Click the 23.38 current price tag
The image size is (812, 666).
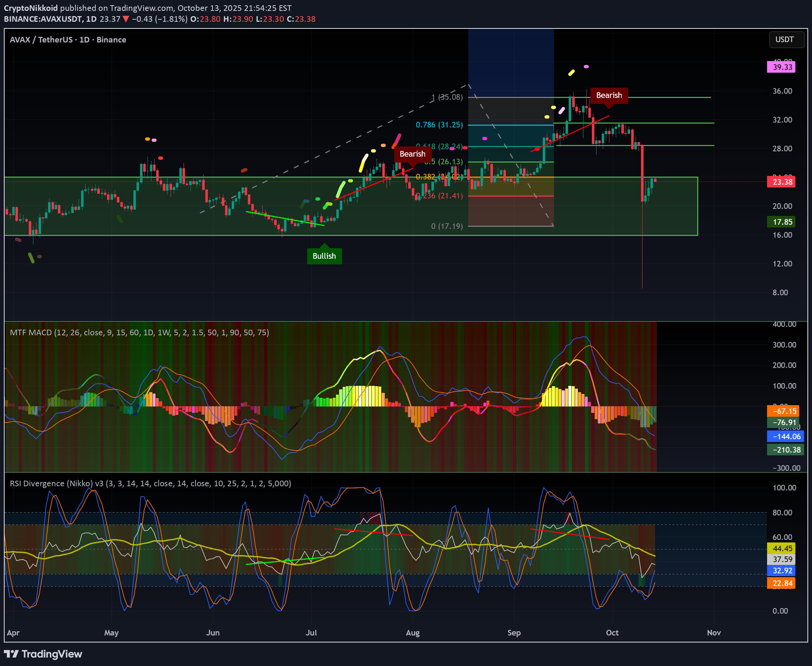point(781,182)
